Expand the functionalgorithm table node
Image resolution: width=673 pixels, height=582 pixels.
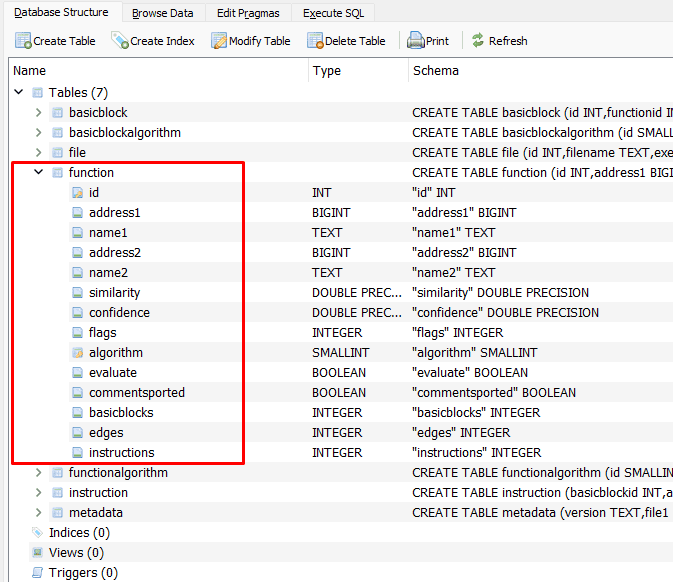point(39,473)
